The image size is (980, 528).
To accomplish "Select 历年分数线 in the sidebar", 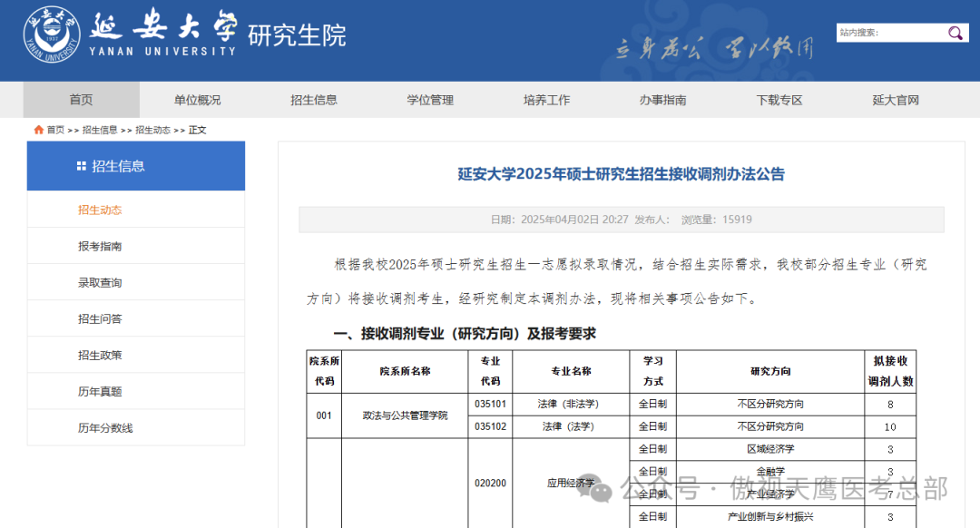I will click(x=135, y=427).
